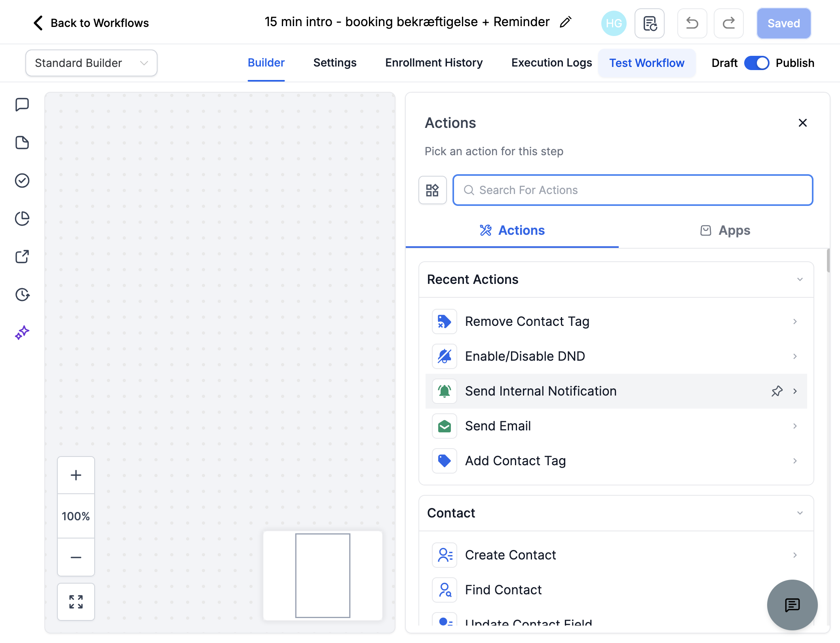Open the comments icon in left sidebar
This screenshot has height=643, width=840.
[22, 105]
